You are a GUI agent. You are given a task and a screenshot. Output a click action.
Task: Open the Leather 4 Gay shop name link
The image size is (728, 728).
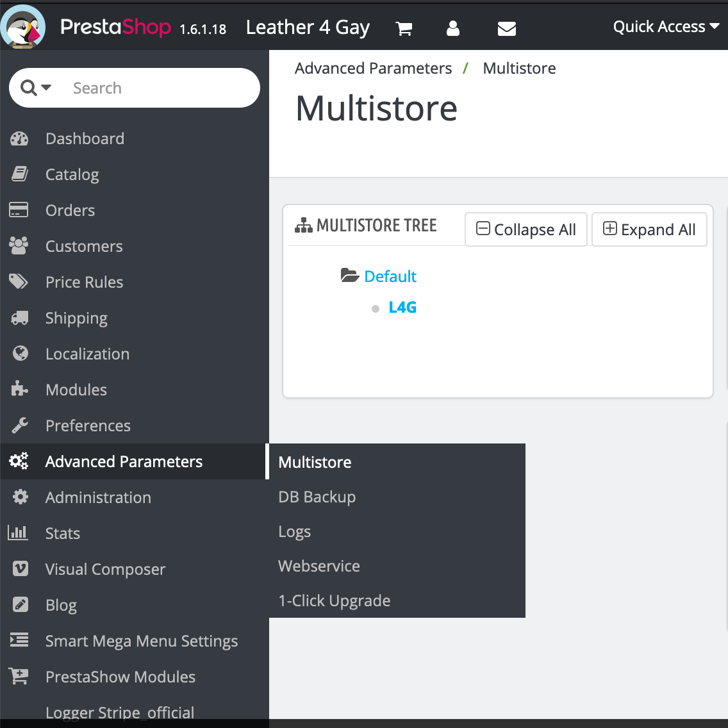click(x=308, y=28)
